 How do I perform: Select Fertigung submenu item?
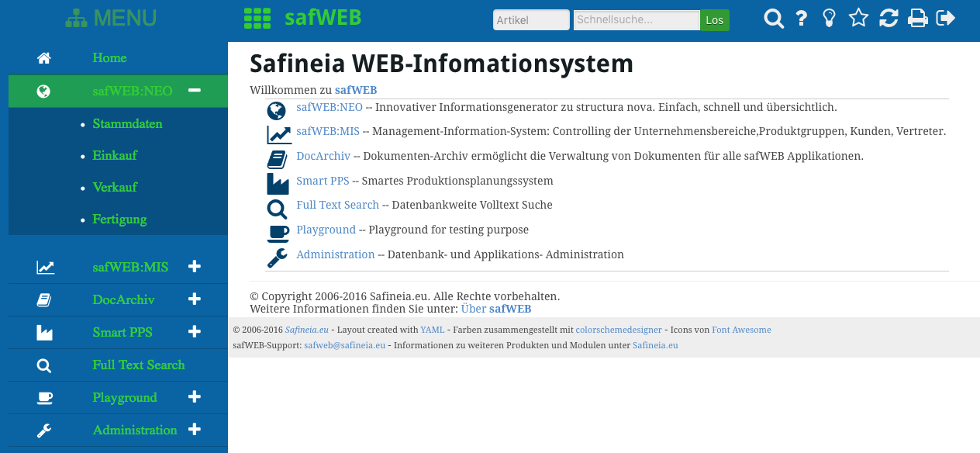point(119,219)
